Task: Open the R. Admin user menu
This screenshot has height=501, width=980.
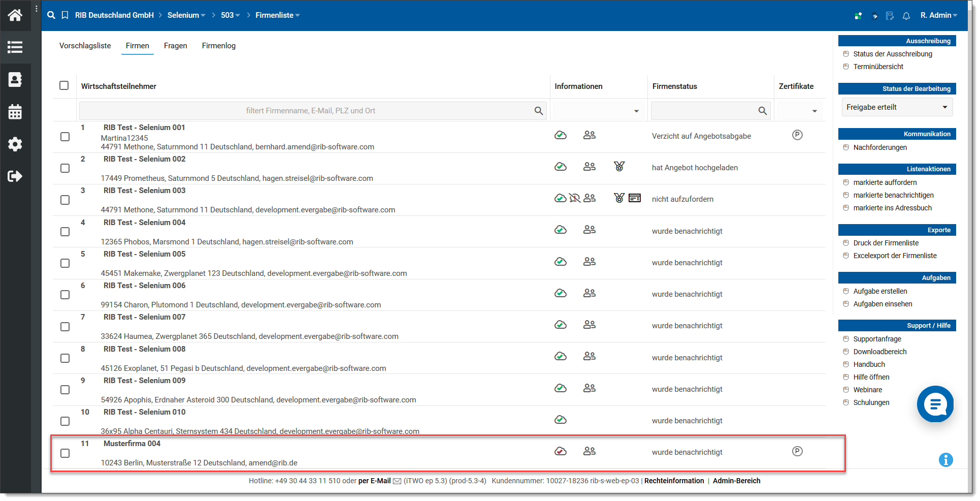Action: click(x=939, y=15)
